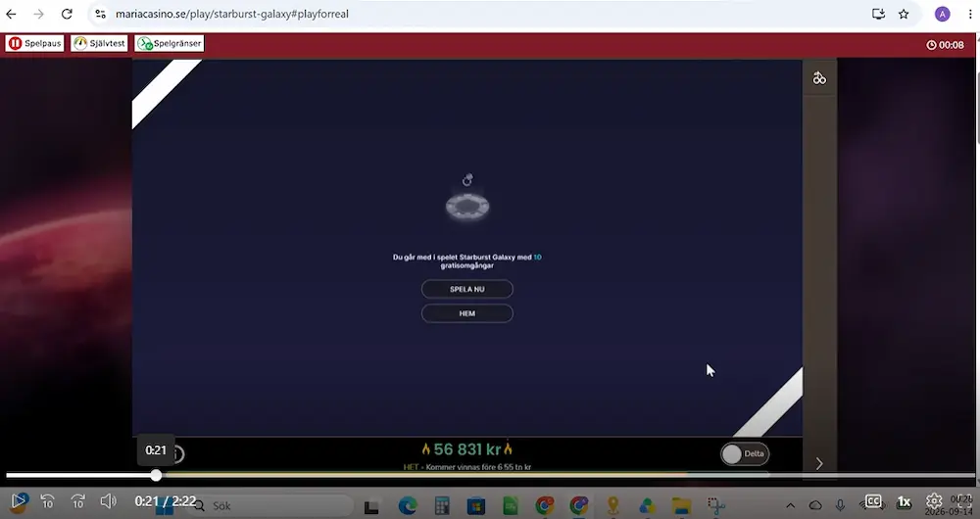Open File Explorer from the taskbar
Image resolution: width=980 pixels, height=519 pixels.
(x=681, y=506)
